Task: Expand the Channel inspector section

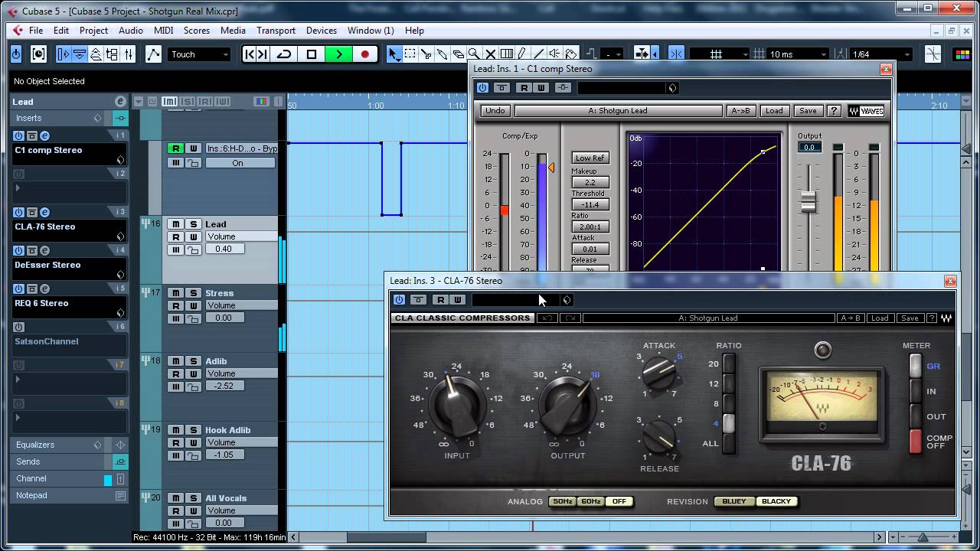Action: (31, 478)
